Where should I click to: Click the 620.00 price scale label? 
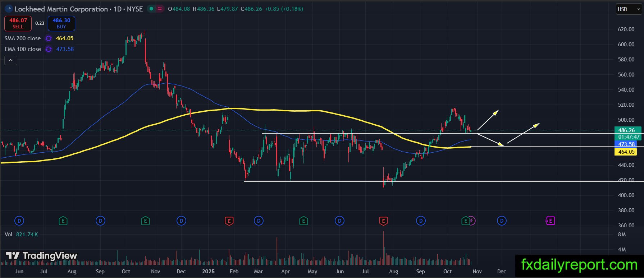(x=626, y=29)
